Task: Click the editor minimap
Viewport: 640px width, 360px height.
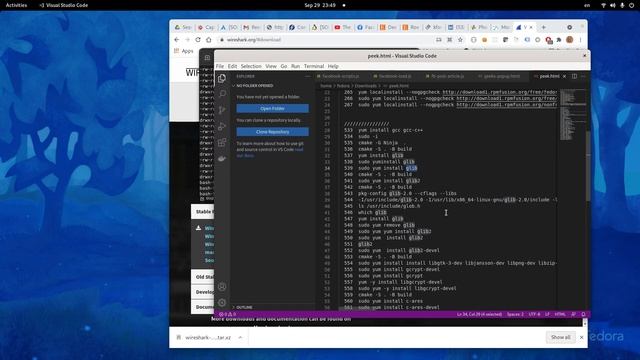Action: tap(572, 114)
